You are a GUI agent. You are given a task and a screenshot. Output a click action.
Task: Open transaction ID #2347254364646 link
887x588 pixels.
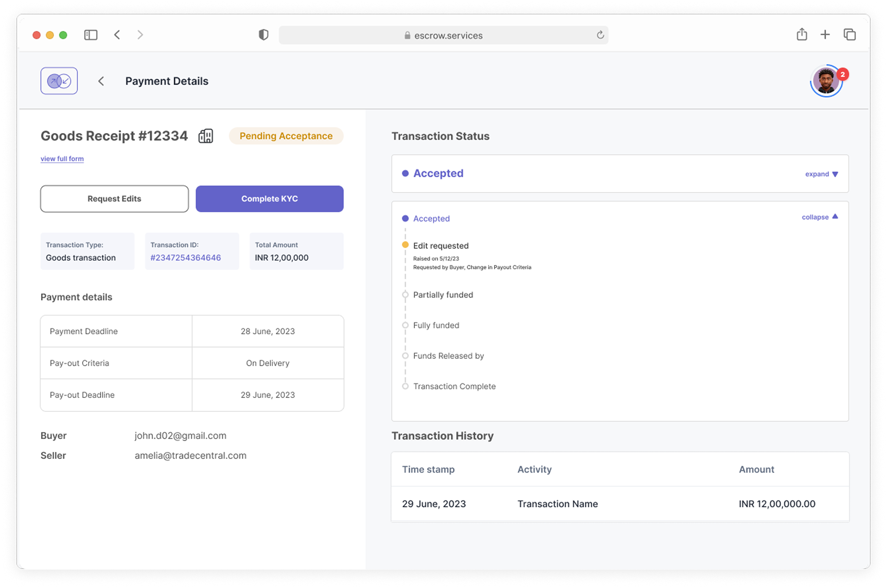tap(186, 258)
